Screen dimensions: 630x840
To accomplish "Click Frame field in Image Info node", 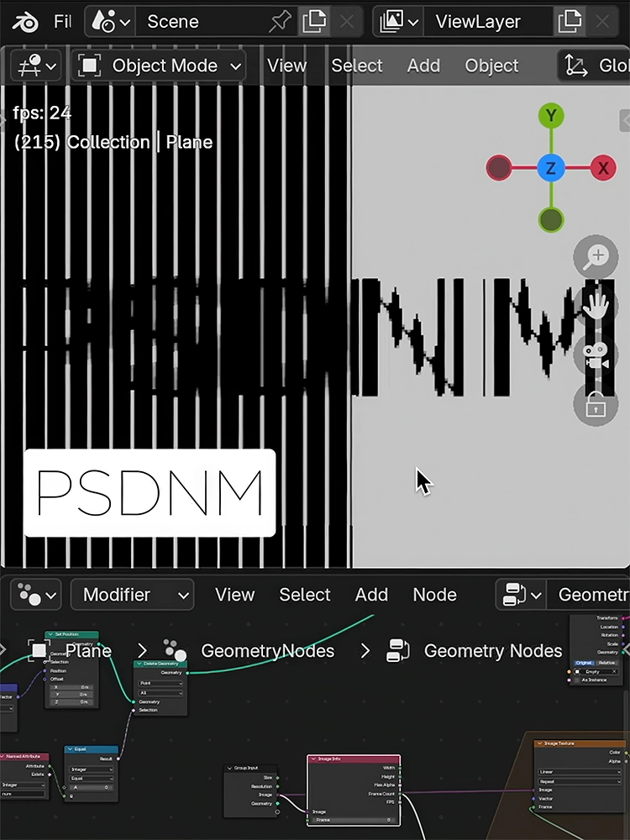I will [354, 820].
